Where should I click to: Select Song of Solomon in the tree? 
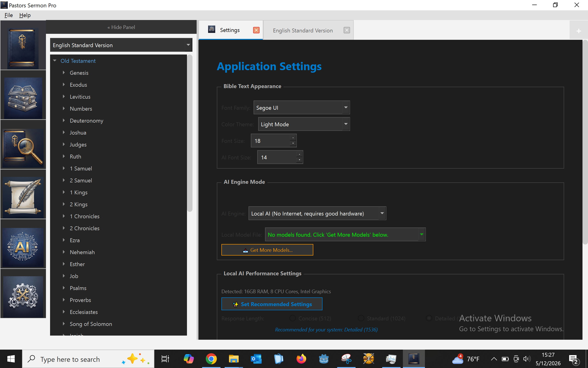[x=91, y=324]
